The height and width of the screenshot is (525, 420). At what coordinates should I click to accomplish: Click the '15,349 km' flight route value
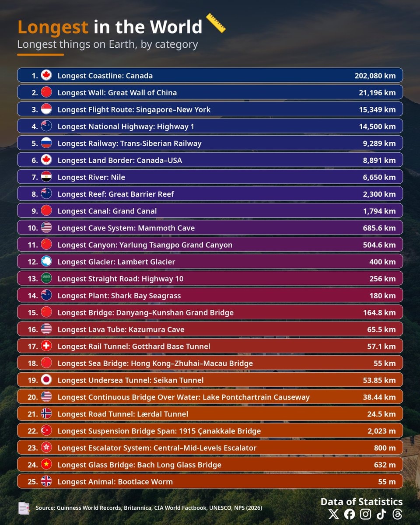click(x=377, y=109)
